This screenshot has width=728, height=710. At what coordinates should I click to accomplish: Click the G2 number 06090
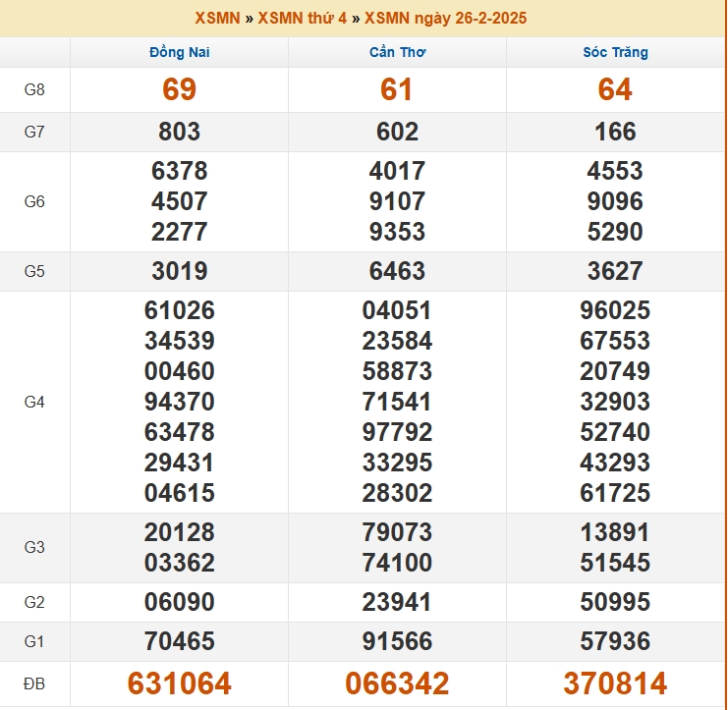tap(179, 602)
